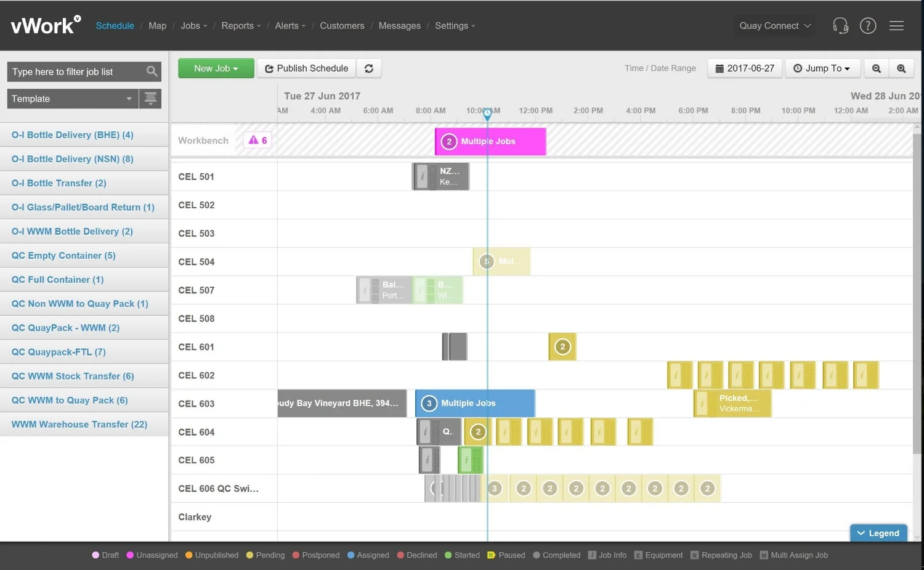The image size is (924, 570).
Task: Click the Q. grey job on CEL 604
Action: point(439,431)
